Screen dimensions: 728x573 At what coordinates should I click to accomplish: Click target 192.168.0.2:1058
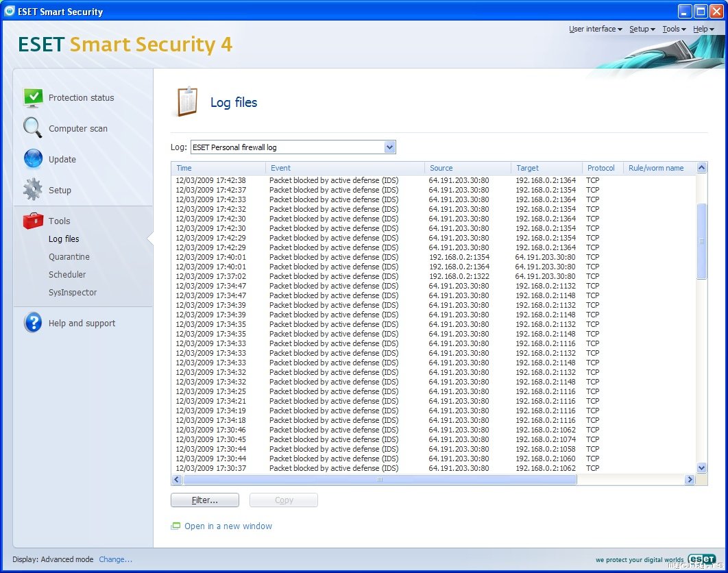pos(546,449)
